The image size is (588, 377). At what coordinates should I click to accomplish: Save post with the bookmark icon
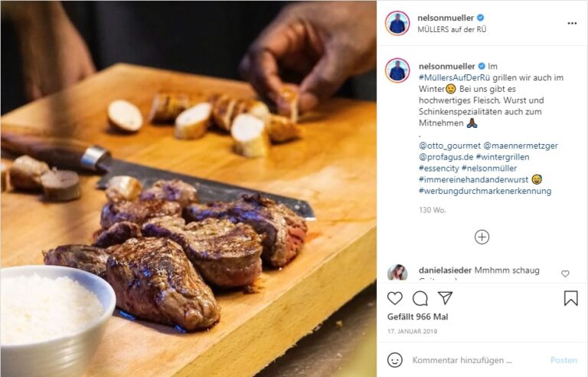click(x=570, y=298)
